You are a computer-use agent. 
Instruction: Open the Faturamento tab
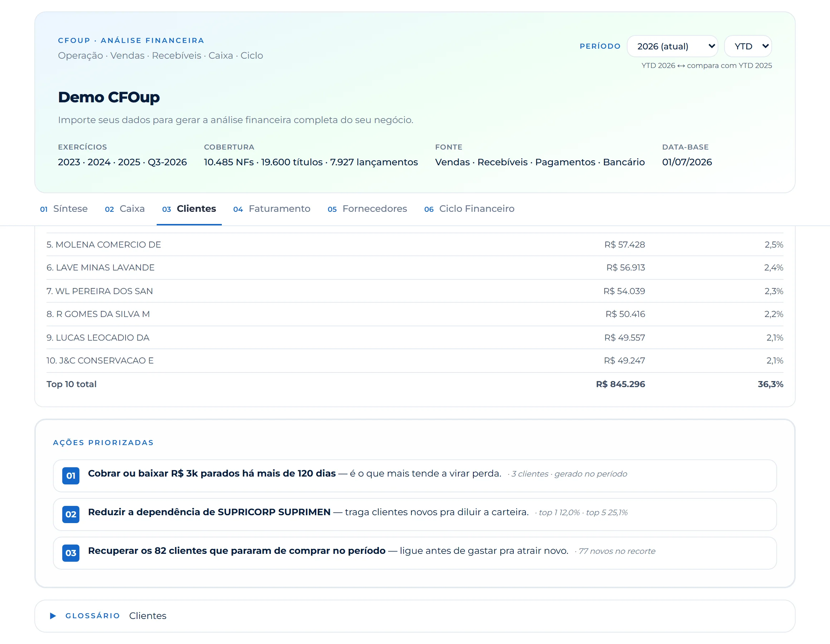pyautogui.click(x=272, y=209)
